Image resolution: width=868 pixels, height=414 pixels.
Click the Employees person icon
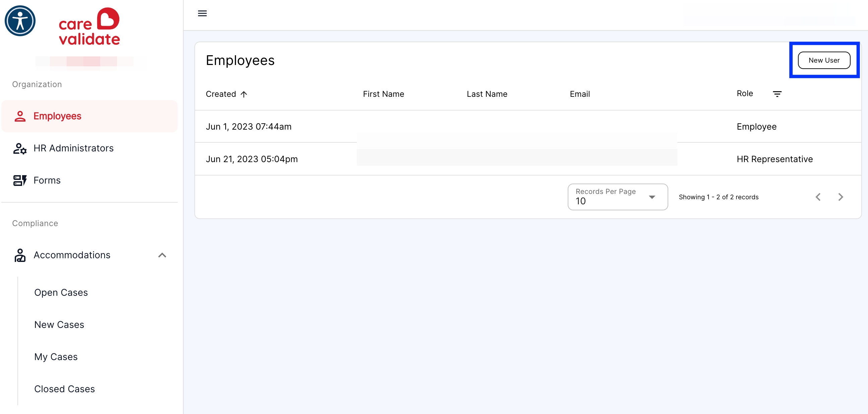(20, 116)
